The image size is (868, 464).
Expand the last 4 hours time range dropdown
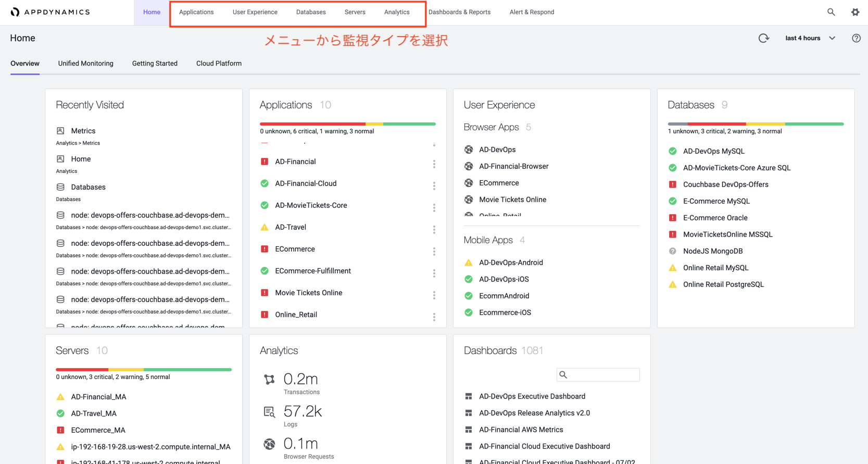point(810,38)
